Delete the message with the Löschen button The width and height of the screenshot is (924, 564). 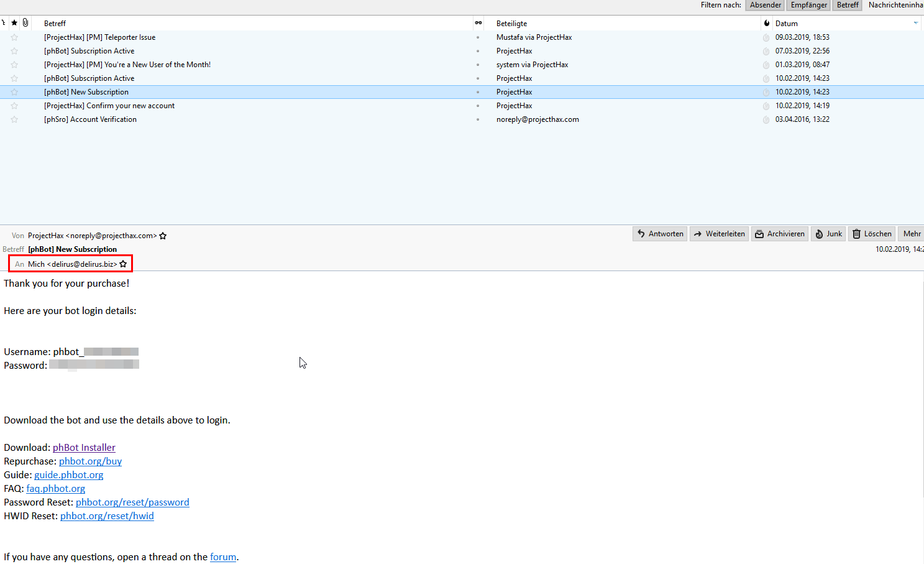[872, 234]
